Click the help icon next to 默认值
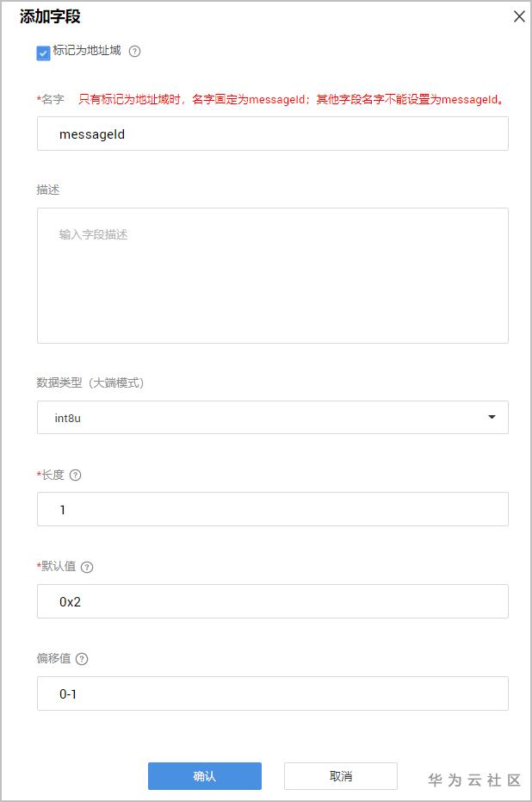 (x=87, y=567)
